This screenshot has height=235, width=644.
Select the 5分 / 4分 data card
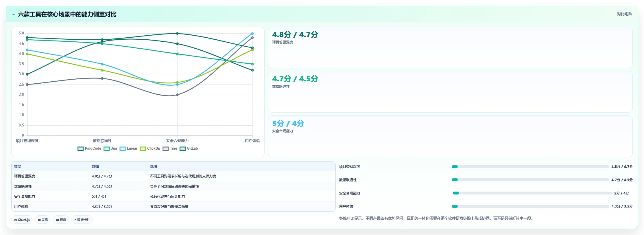click(x=450, y=136)
